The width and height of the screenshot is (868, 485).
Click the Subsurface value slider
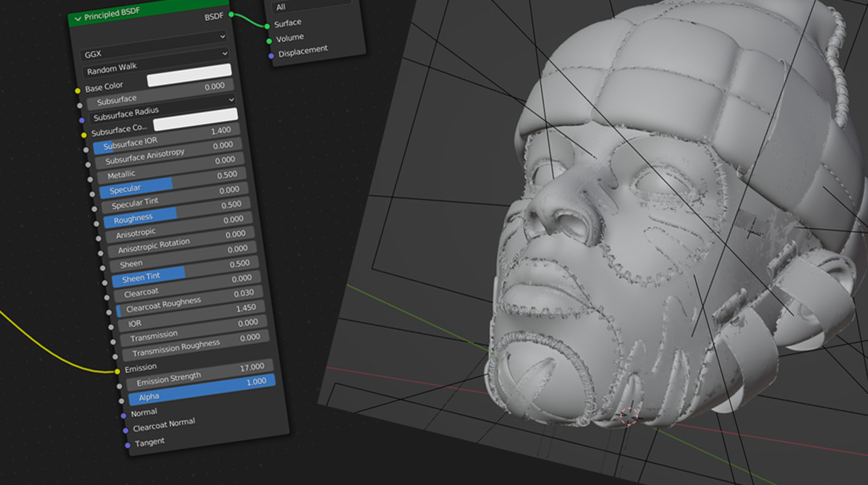160,94
